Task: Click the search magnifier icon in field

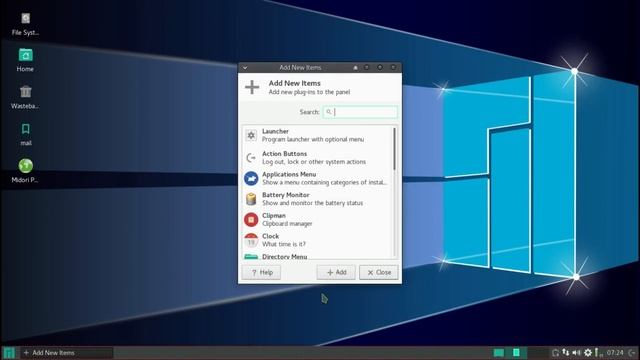Action: click(x=329, y=112)
